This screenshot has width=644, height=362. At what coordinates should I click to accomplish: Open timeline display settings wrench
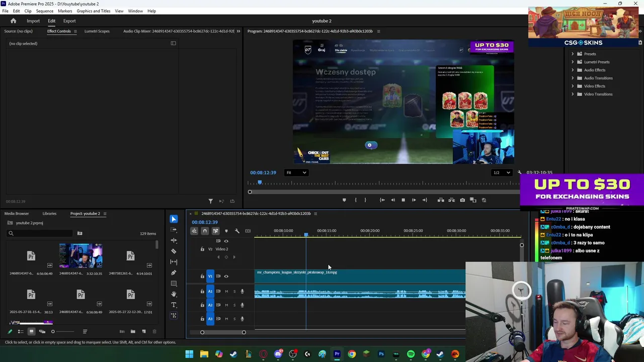pos(237,231)
